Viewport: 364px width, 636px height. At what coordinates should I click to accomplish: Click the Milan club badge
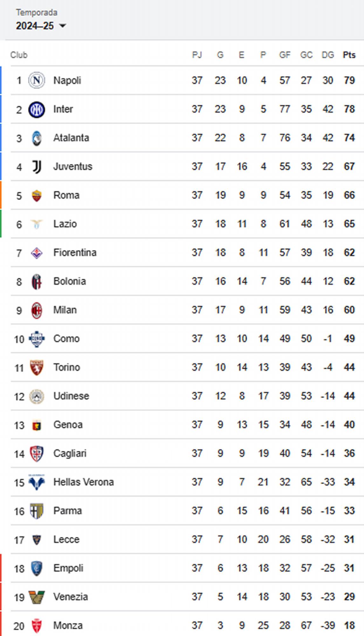36,309
